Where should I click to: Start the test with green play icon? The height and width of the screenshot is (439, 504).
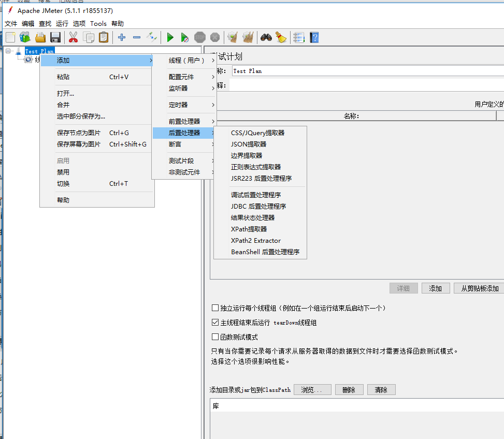170,38
